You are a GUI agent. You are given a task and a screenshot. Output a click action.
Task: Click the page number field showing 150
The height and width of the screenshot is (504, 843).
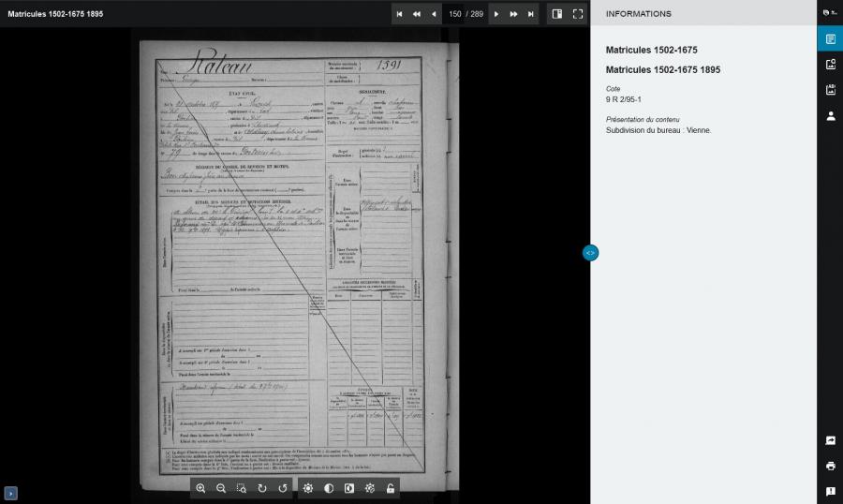[x=454, y=14]
